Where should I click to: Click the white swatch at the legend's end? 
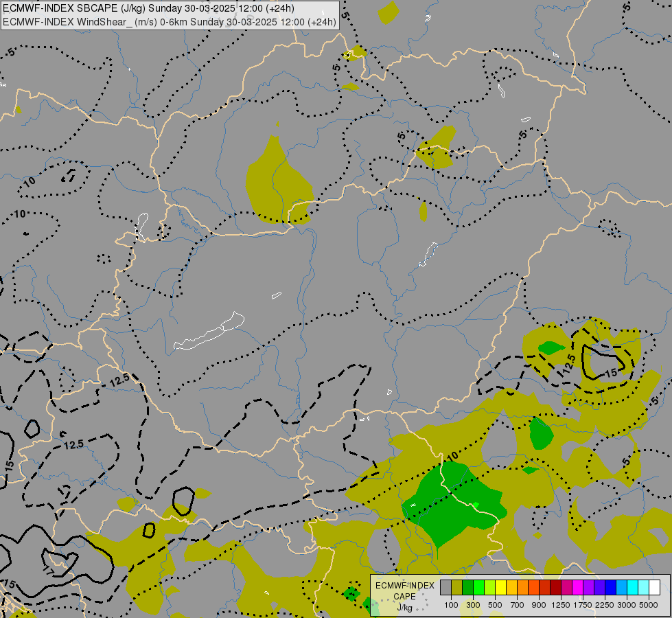(x=654, y=587)
